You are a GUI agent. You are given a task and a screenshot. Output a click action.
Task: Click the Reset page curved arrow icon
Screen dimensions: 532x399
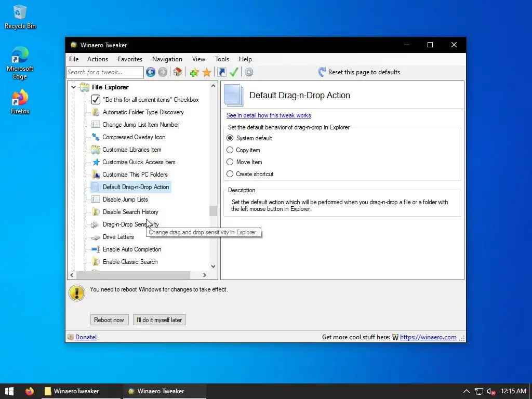tap(322, 72)
